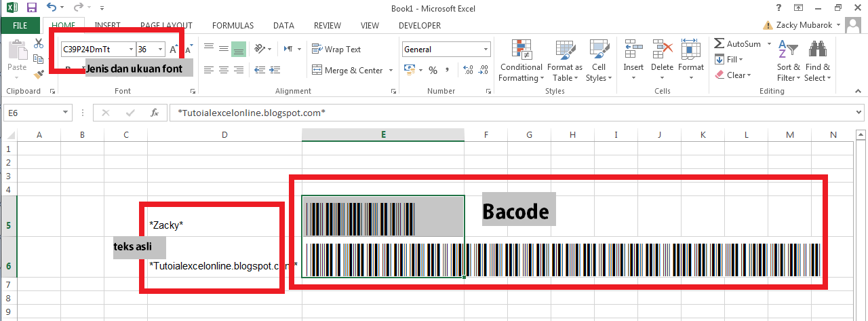Image resolution: width=868 pixels, height=321 pixels.
Task: Open the Alignment dialog launcher
Action: pos(393,91)
